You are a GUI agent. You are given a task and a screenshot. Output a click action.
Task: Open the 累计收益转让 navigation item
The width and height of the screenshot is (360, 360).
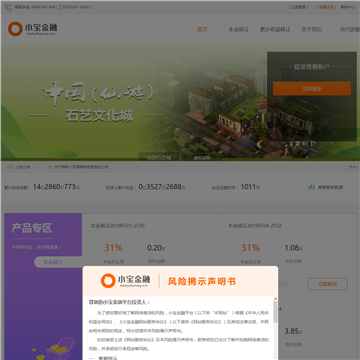[x=275, y=29]
